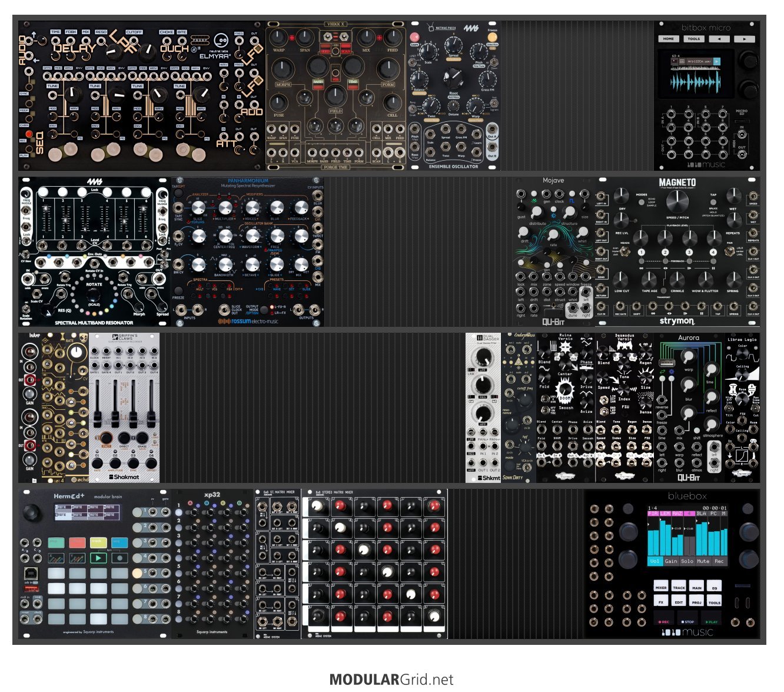Screen dimensions: 784x692
Task: Select the Rec tab on bluebox screen
Action: [x=719, y=561]
